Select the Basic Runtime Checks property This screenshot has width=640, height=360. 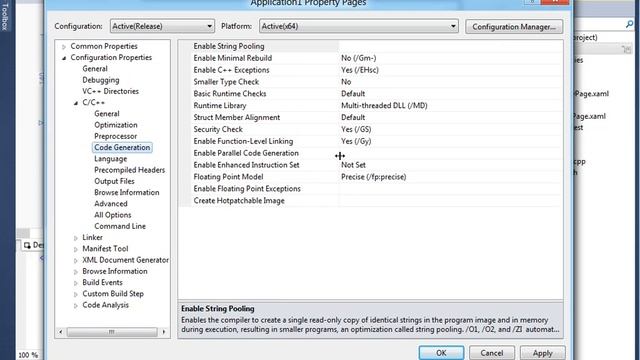click(x=229, y=93)
